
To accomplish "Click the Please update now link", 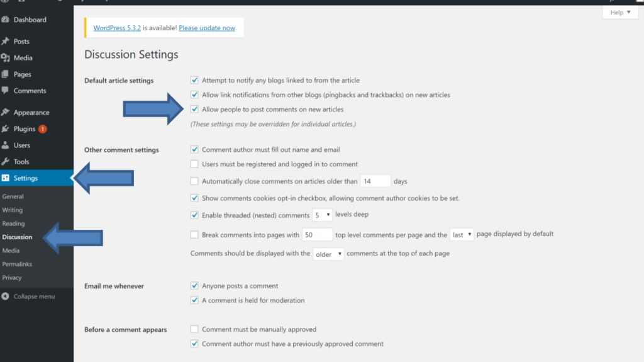I will pos(207,28).
